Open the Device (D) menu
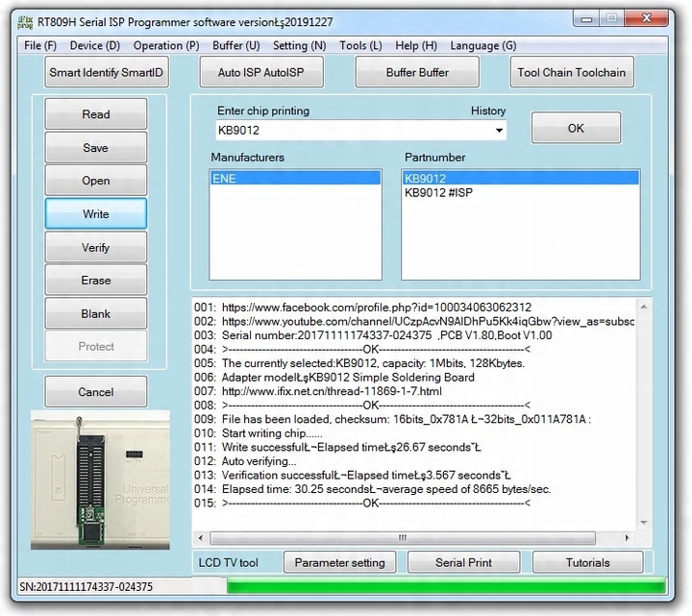 tap(95, 45)
